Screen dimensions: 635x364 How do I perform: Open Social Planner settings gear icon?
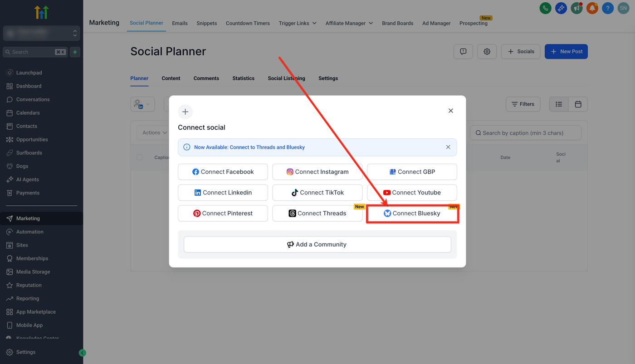pos(487,52)
